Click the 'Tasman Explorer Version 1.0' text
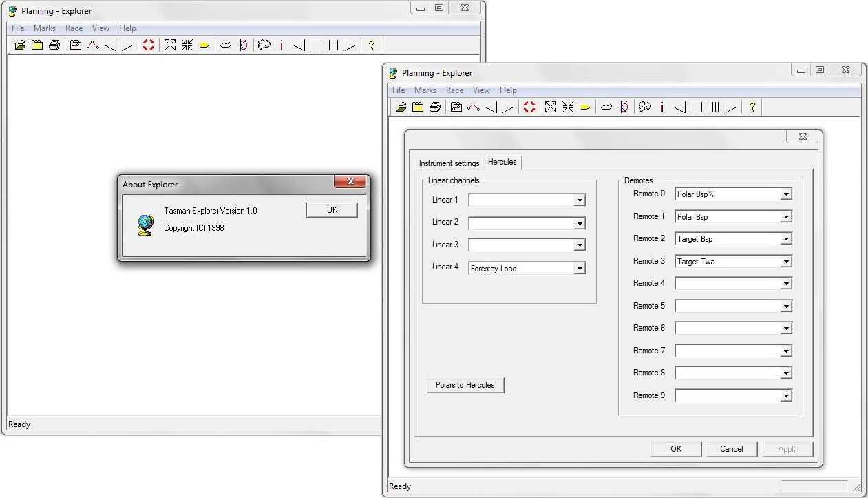The height and width of the screenshot is (498, 868). point(211,211)
